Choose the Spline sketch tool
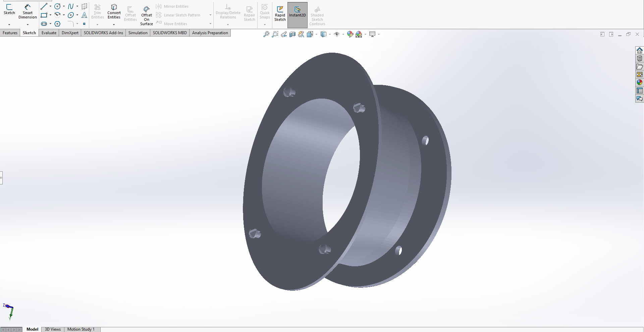Image resolution: width=644 pixels, height=332 pixels. point(71,6)
